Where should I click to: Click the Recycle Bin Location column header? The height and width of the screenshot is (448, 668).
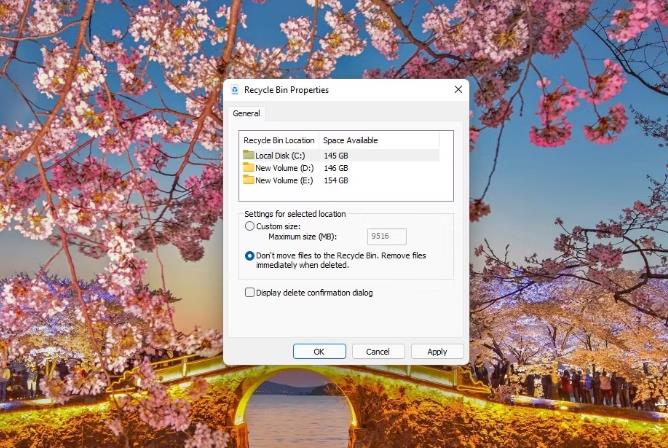279,140
